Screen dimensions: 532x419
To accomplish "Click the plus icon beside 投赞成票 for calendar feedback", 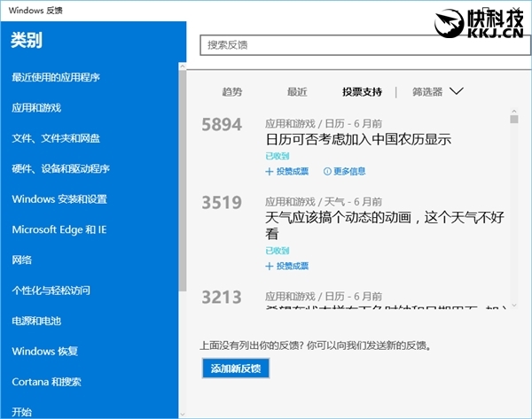I will (x=270, y=172).
